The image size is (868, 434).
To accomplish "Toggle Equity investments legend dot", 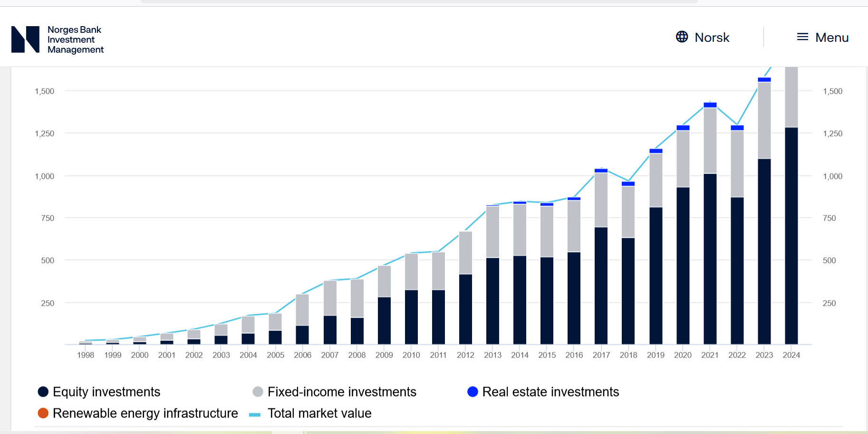I will pyautogui.click(x=43, y=392).
